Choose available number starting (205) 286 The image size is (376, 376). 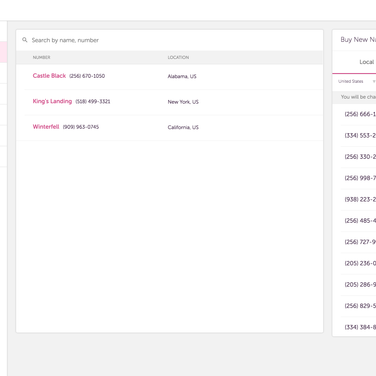[360, 285]
